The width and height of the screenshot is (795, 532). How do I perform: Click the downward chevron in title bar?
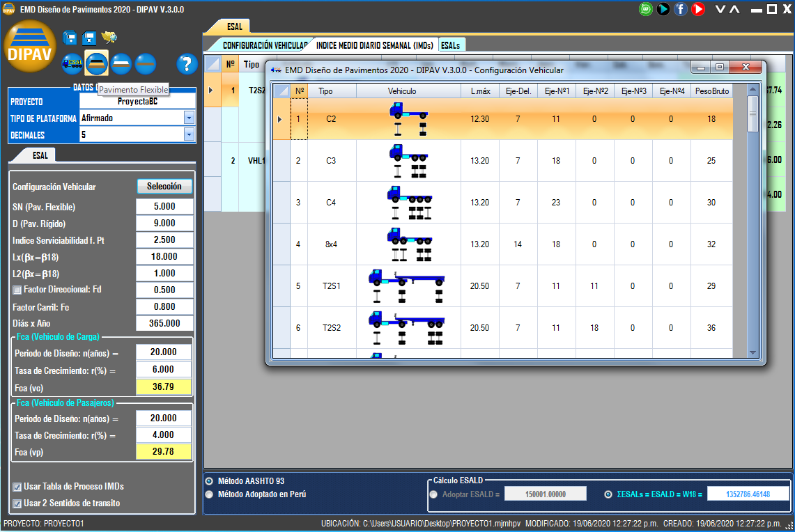click(x=720, y=9)
